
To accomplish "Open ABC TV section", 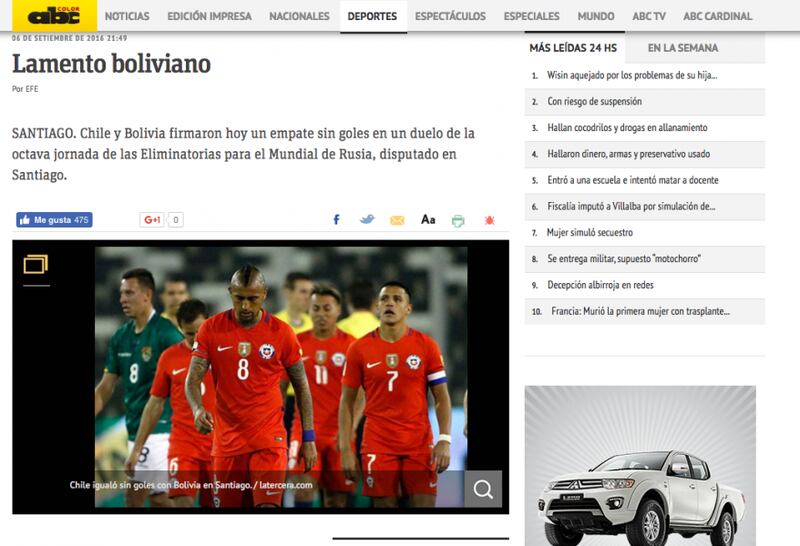I will click(x=649, y=16).
